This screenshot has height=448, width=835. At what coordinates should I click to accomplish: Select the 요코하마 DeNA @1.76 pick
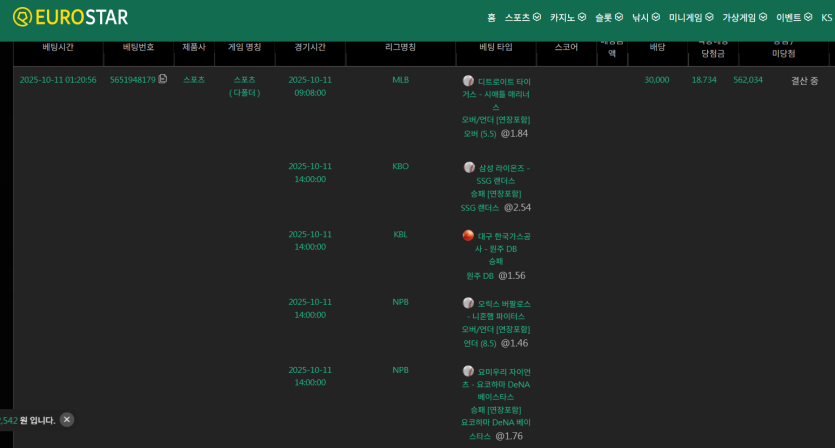496,429
